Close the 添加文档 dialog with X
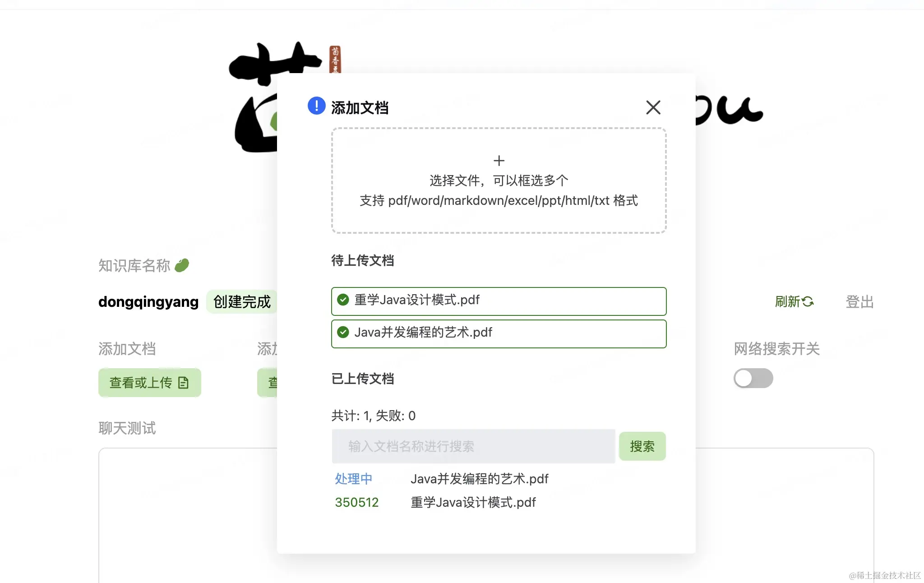Image resolution: width=924 pixels, height=583 pixels. tap(653, 107)
